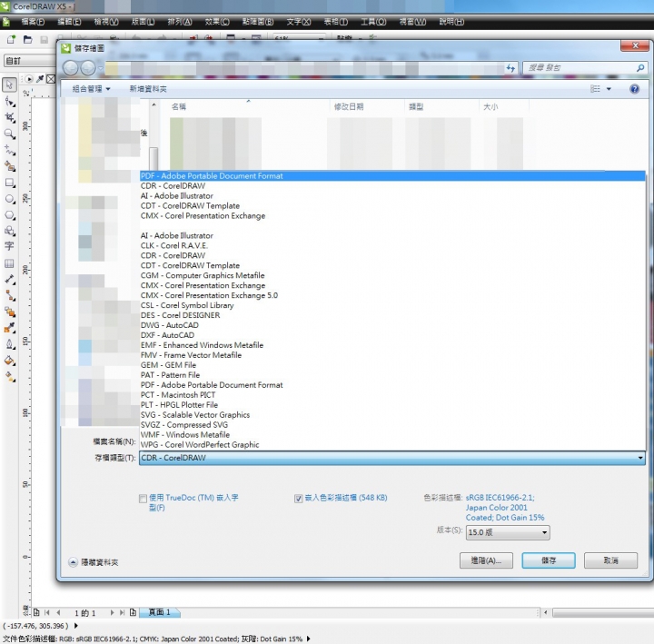This screenshot has height=644, width=654.
Task: Choose PLT - HPGL Plotter File format
Action: (392, 404)
